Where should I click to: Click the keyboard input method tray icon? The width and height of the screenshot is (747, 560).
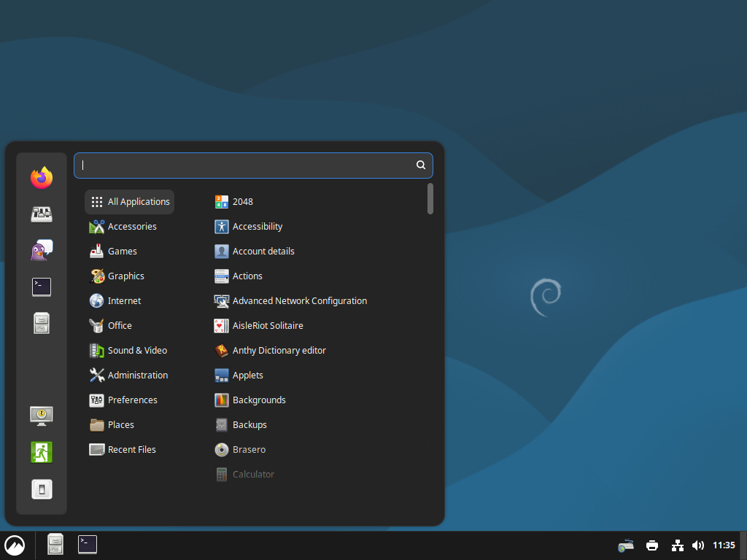(625, 545)
